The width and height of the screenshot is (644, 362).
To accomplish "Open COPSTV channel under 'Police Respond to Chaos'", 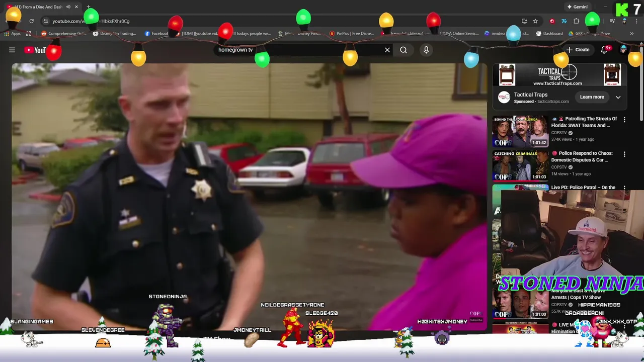I will click(559, 167).
